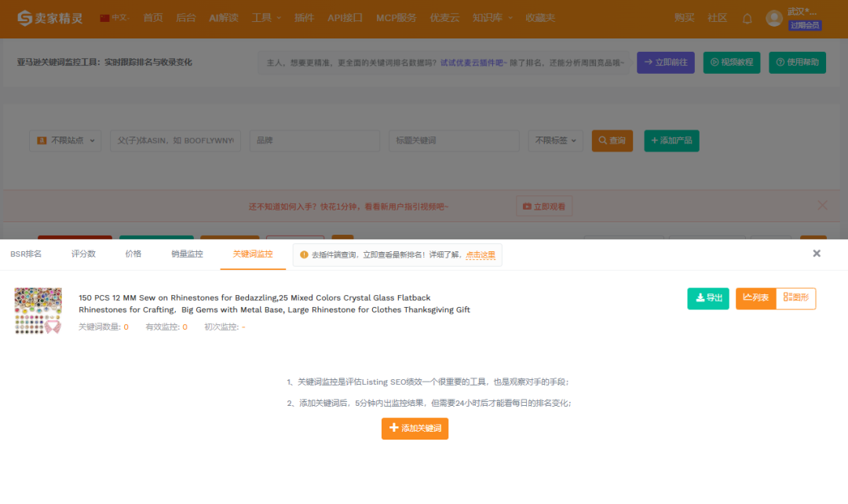848x504 pixels.
Task: Select the 关键词监控 tab
Action: 253,254
